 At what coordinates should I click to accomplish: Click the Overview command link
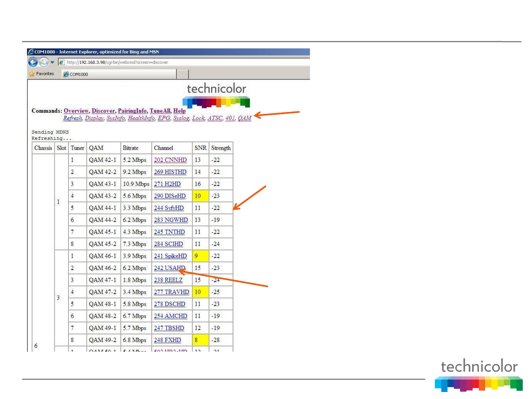click(76, 111)
